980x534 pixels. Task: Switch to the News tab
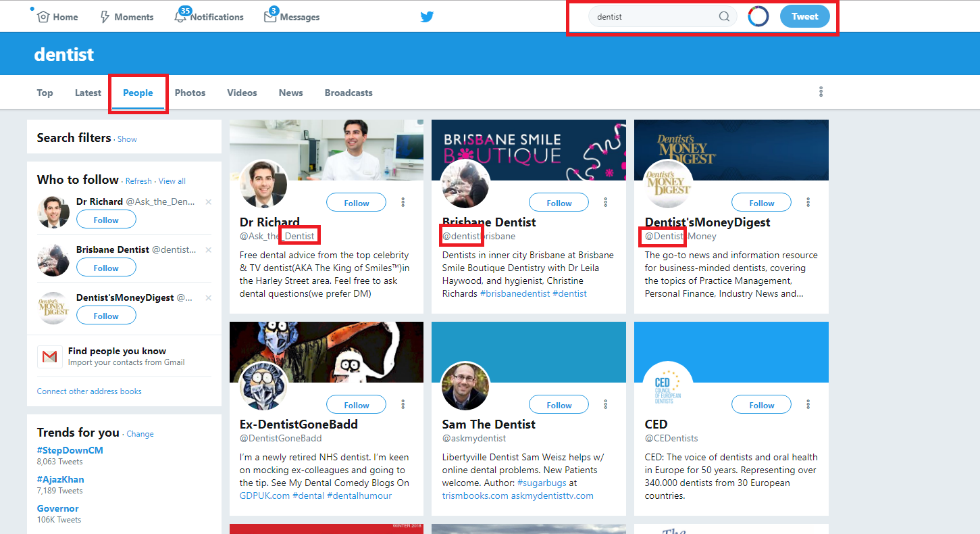coord(290,93)
